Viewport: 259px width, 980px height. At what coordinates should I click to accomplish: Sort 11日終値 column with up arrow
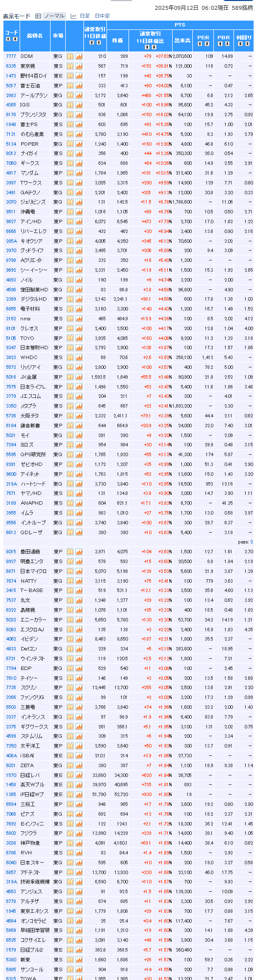coord(91,43)
